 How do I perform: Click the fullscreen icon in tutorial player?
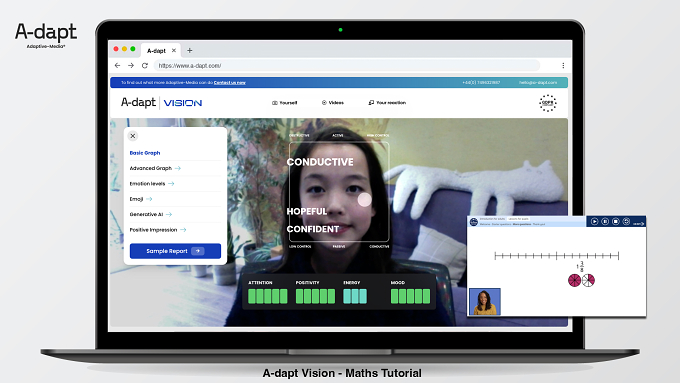(626, 221)
